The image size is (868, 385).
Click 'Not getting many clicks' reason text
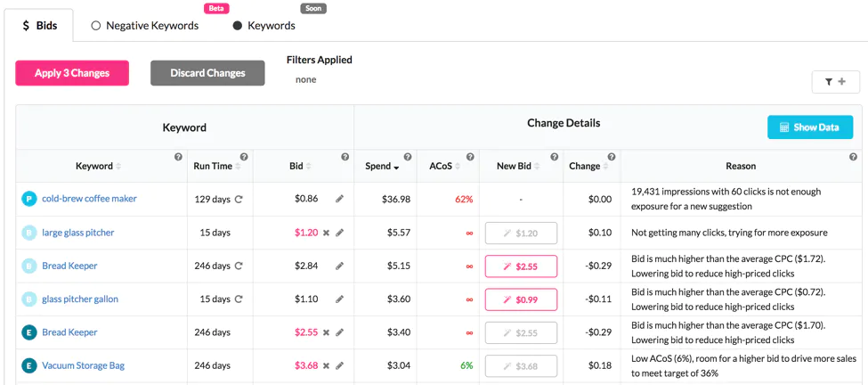[730, 233]
